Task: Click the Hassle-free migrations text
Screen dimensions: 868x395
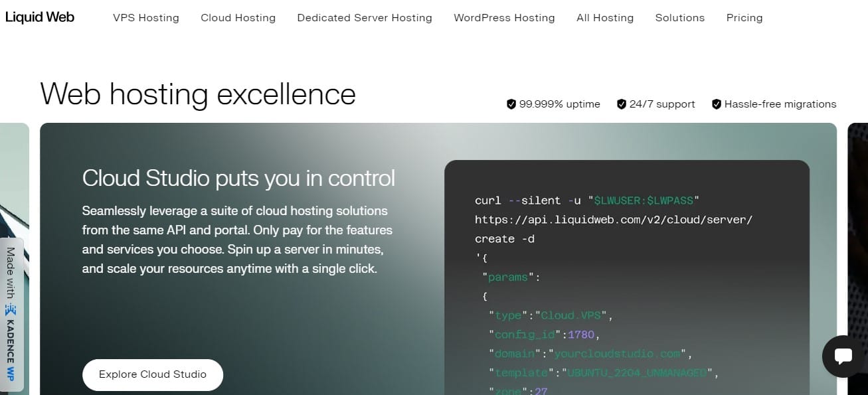Action: click(x=780, y=104)
